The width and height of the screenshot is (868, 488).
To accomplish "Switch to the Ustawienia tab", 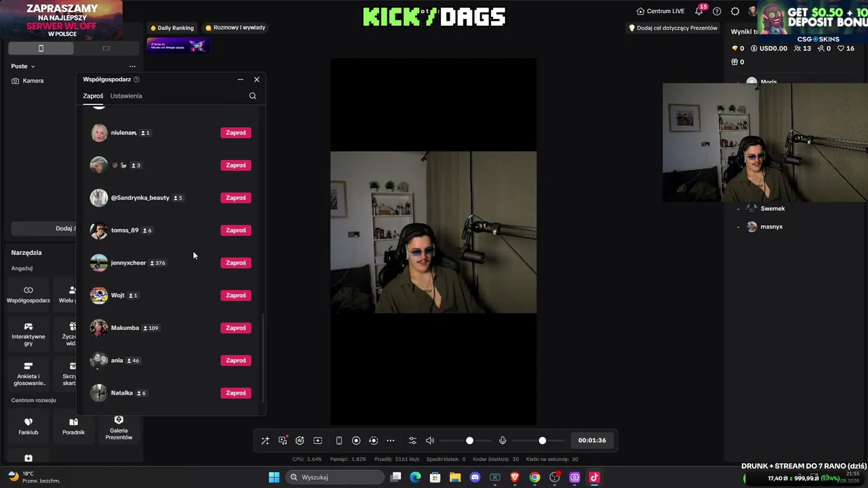I will pos(126,96).
